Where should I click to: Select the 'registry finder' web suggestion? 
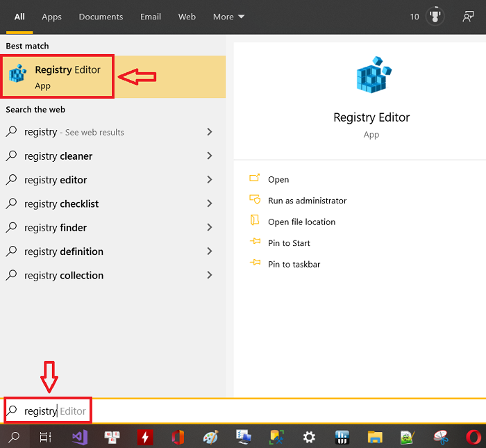(112, 228)
